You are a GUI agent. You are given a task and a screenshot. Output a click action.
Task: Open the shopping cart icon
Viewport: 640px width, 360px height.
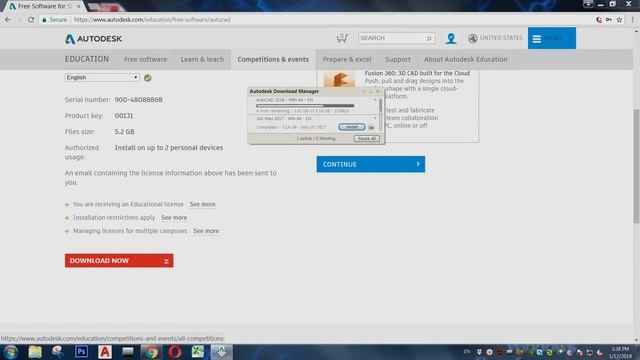(x=342, y=38)
